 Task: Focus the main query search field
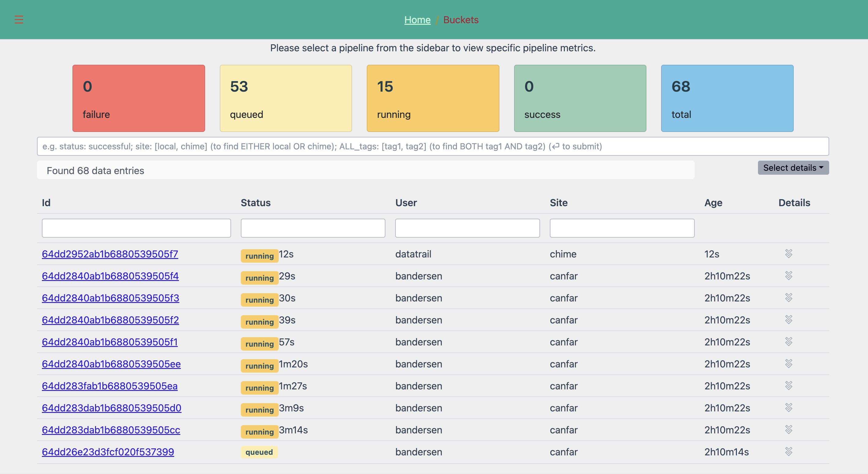tap(433, 146)
